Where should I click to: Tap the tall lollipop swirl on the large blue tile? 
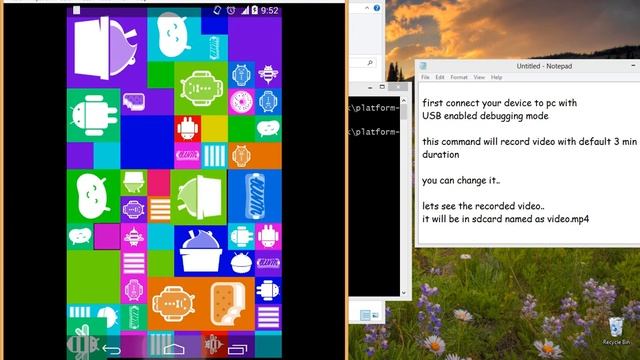point(255,196)
